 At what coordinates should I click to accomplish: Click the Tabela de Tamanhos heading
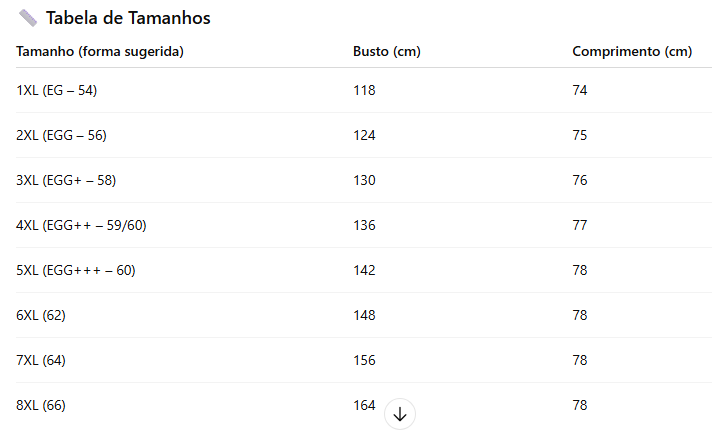coord(128,18)
